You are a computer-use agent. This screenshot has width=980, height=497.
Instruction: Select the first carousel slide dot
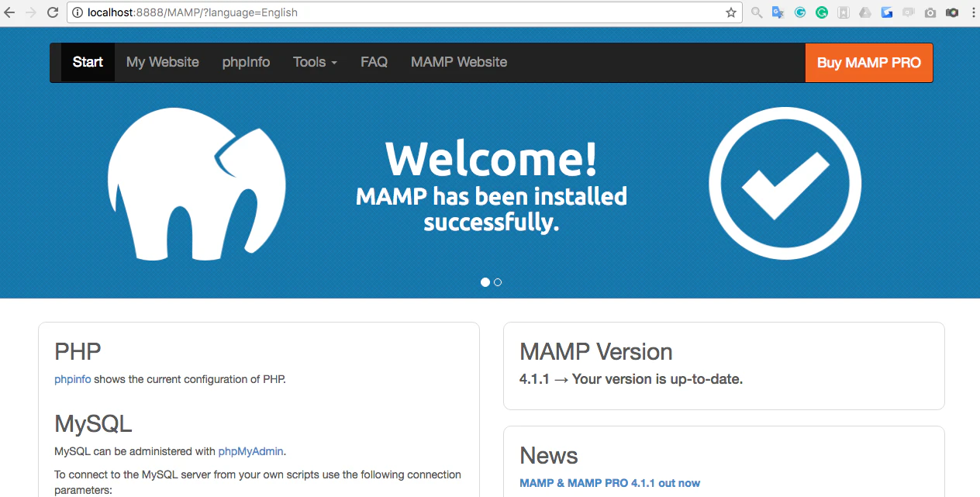(485, 282)
